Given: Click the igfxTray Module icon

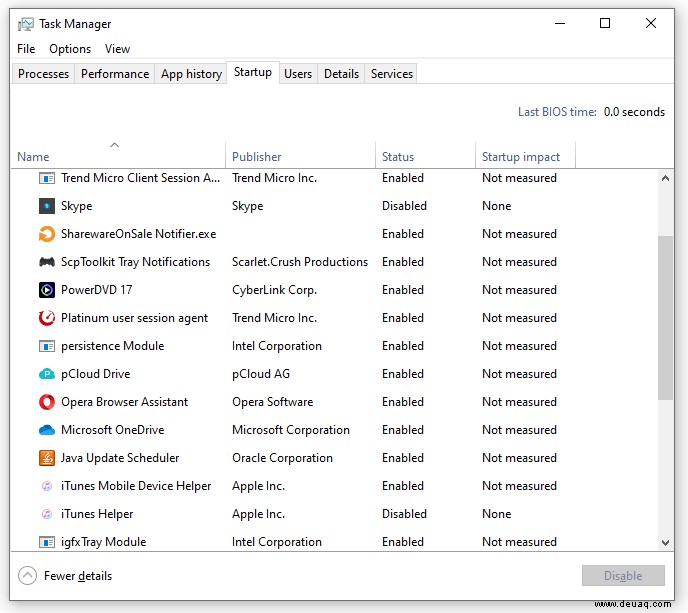Looking at the screenshot, I should (47, 542).
